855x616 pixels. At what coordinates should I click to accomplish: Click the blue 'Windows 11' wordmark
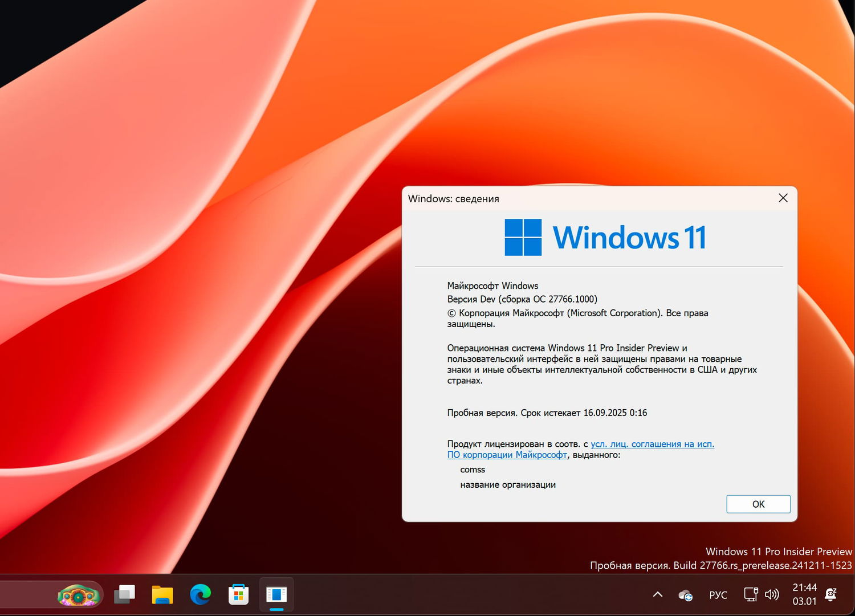pyautogui.click(x=629, y=236)
